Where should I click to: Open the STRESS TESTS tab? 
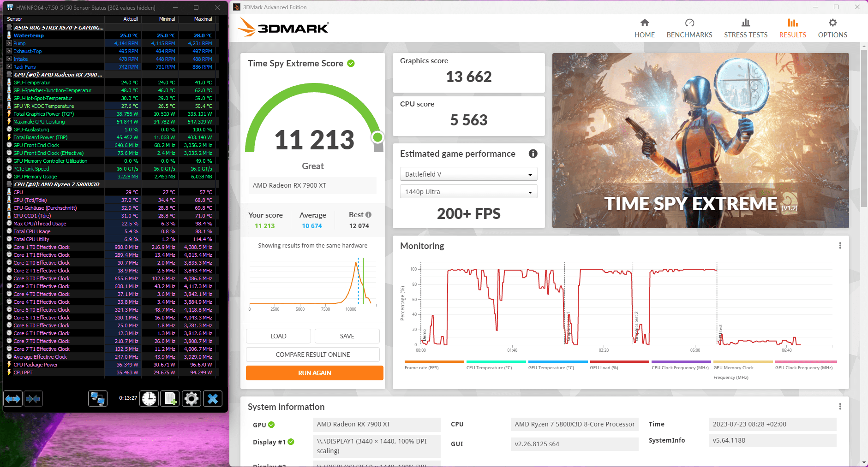[x=746, y=29]
